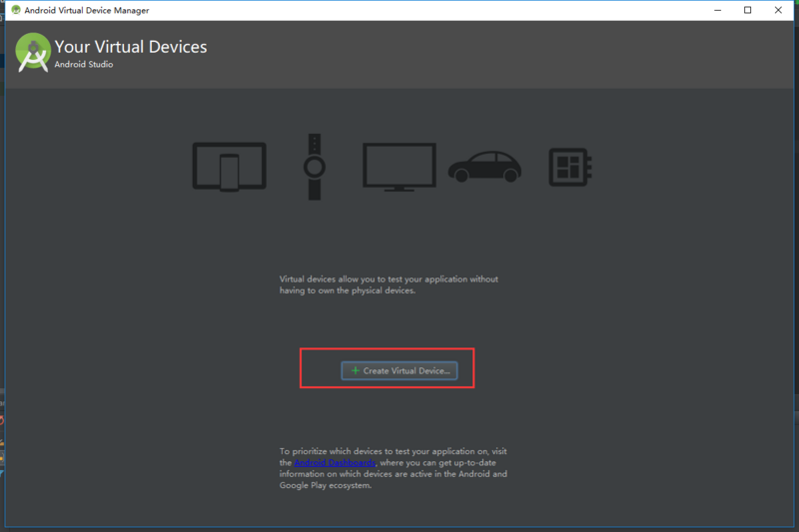Click the title bar Android app icon
This screenshot has width=799, height=532.
[16, 10]
